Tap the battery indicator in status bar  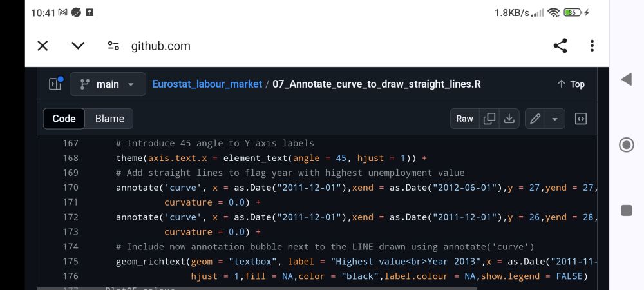[573, 13]
